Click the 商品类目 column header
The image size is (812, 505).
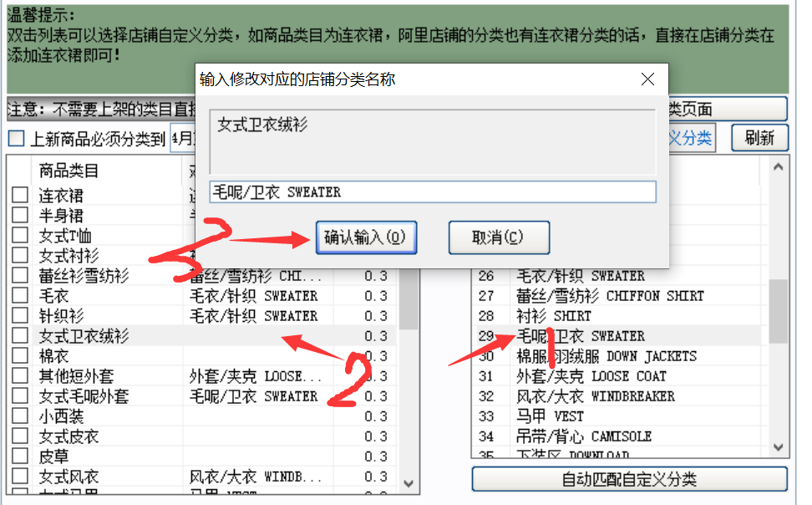(x=107, y=170)
